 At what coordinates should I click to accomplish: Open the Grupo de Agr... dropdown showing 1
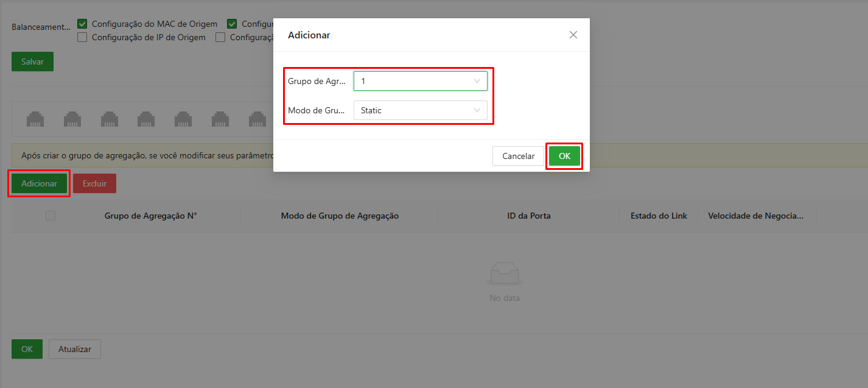tap(420, 81)
